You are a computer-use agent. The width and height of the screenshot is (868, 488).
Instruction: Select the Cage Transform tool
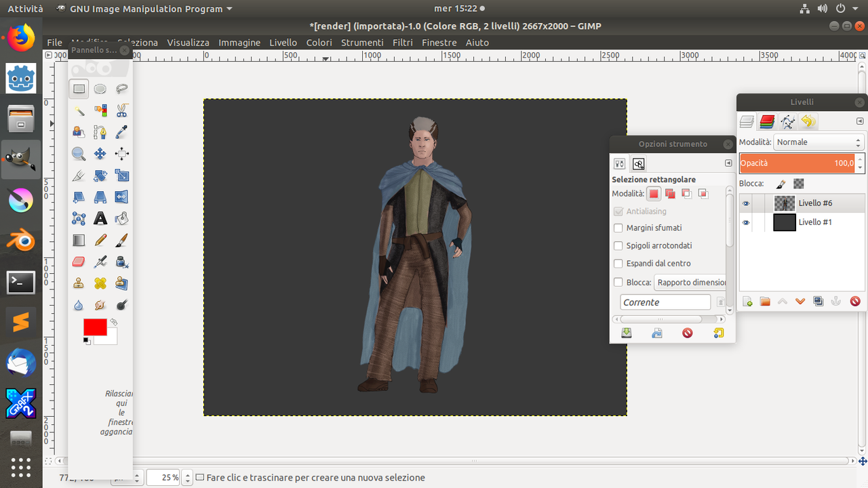coord(79,219)
